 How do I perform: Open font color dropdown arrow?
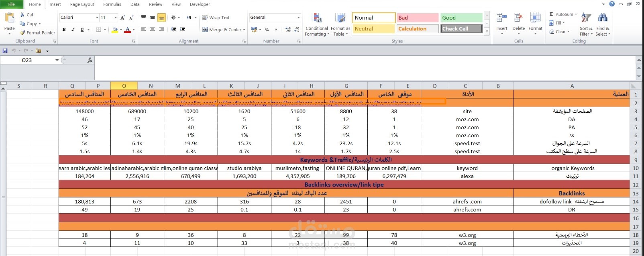134,30
